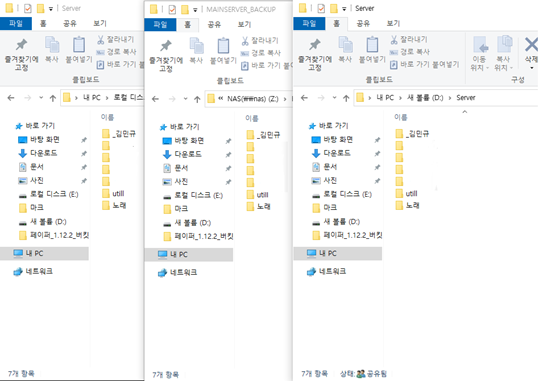Open quick access toolbar dropdown in right Server title bar
539x381 pixels.
(344, 9)
